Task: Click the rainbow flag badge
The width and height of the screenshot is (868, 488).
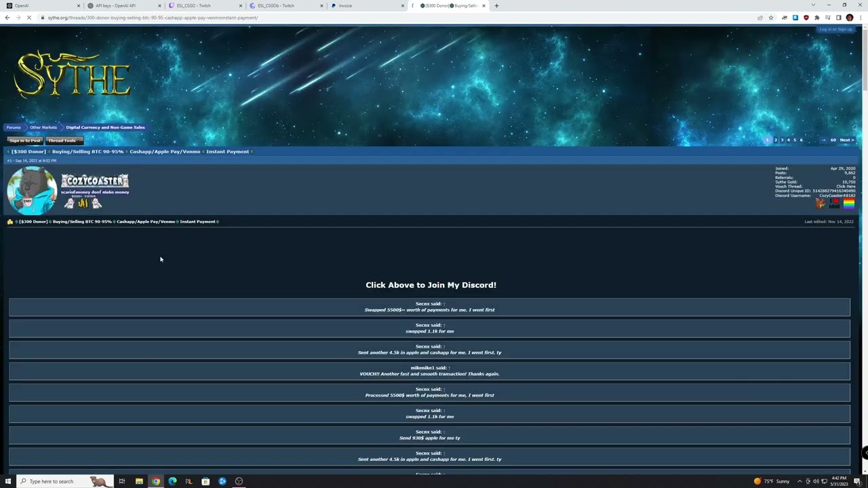Action: coord(849,203)
